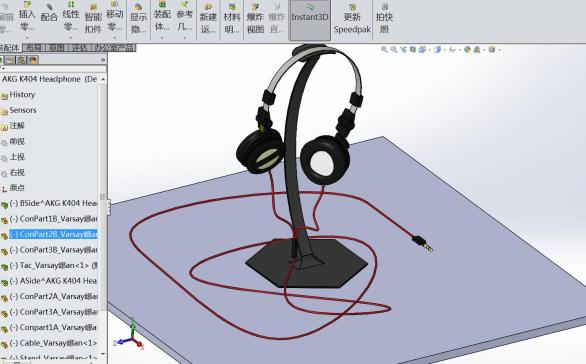The image size is (586, 364).
Task: Click the Hide/Show Items glasses icon
Action: pos(452,49)
